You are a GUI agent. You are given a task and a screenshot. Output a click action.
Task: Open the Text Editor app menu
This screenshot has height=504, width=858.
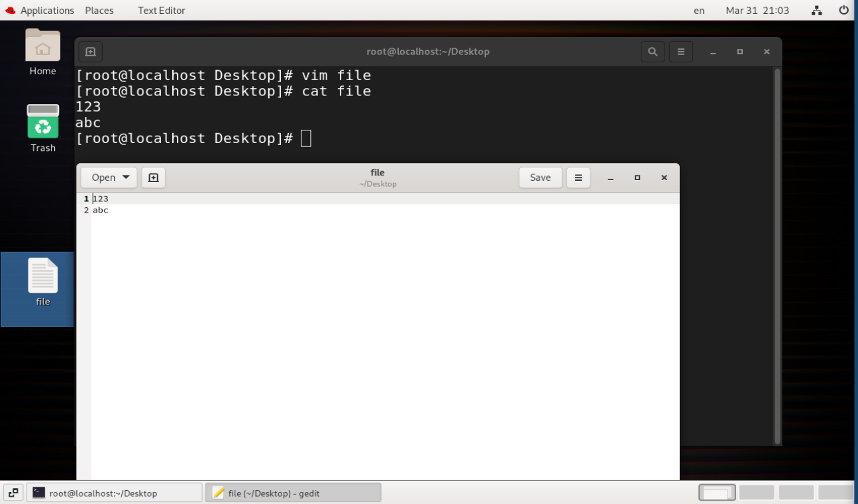tap(162, 11)
